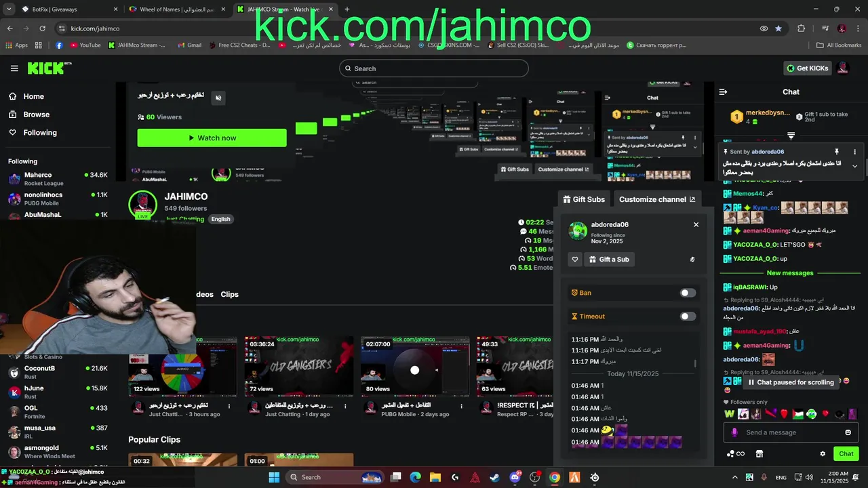Screen dimensions: 868x488
Task: Open Windows Start menu
Action: tap(274, 477)
